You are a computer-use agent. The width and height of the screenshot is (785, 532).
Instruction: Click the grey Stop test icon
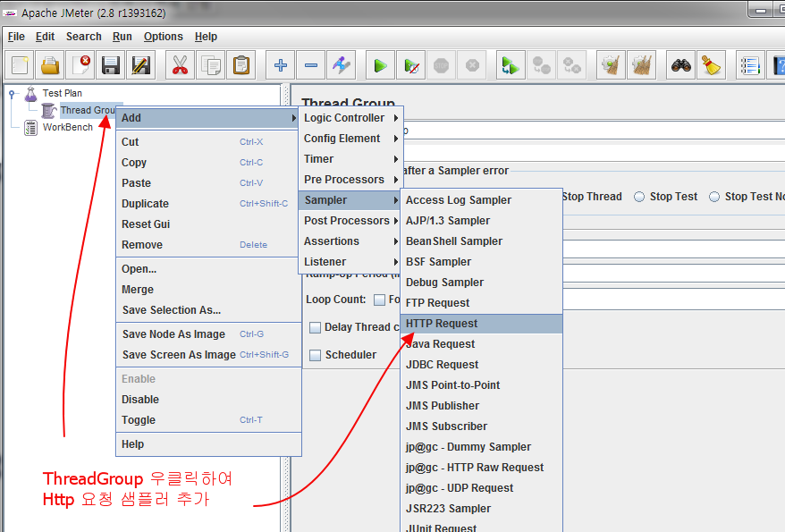pyautogui.click(x=441, y=65)
